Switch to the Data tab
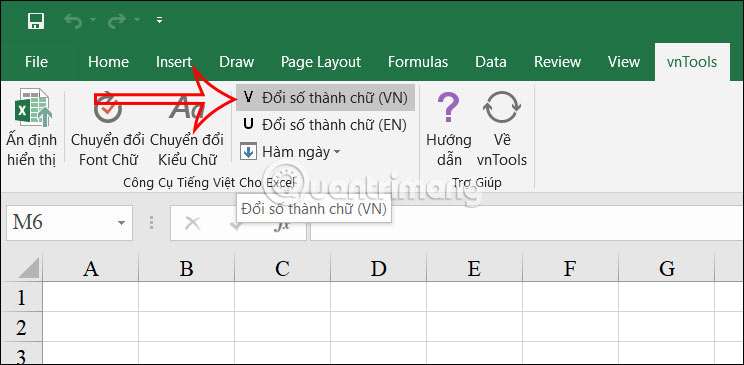 coord(491,62)
